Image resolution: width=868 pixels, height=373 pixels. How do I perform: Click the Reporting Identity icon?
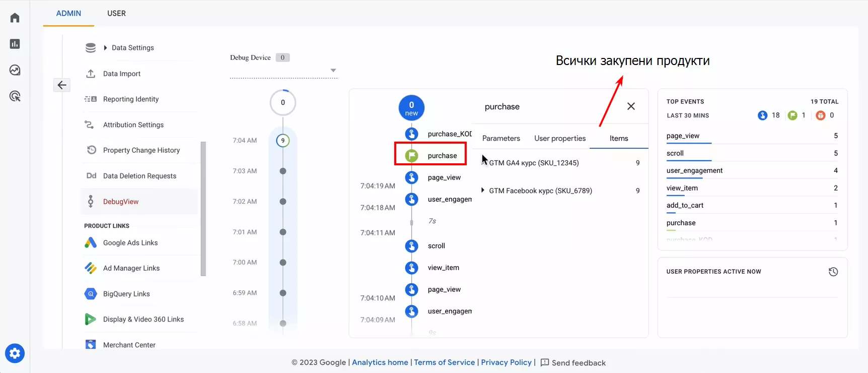click(91, 99)
